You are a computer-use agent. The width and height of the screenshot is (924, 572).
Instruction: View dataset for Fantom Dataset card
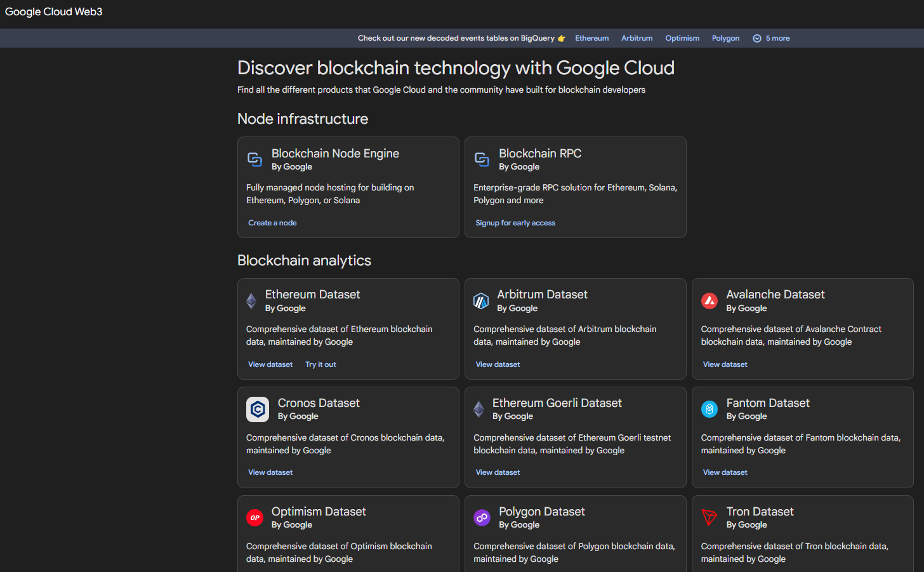click(x=725, y=472)
